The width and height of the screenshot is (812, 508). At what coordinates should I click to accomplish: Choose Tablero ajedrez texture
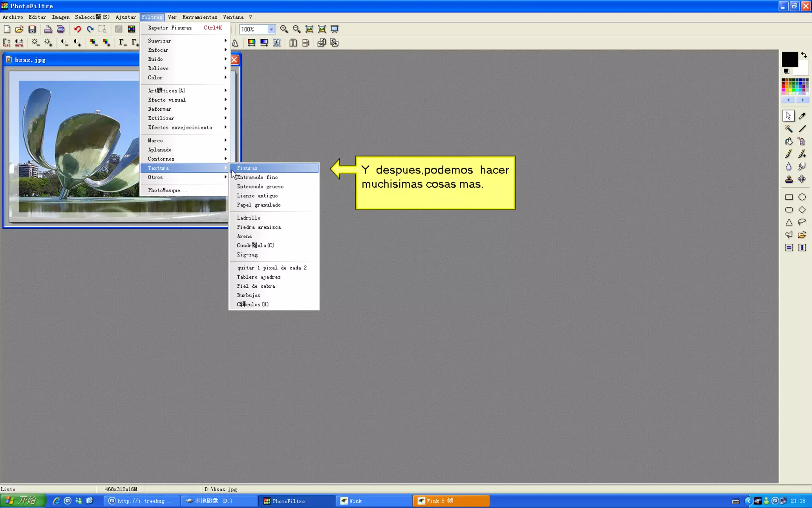click(274, 277)
